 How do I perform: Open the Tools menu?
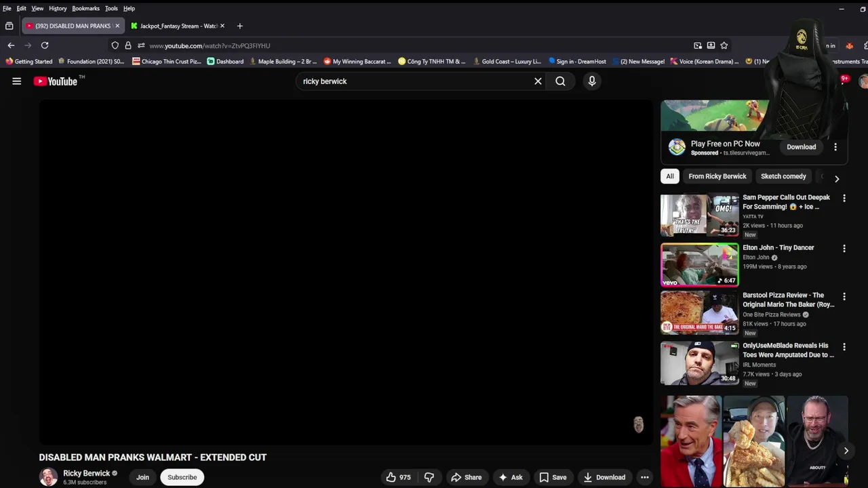[x=111, y=8]
